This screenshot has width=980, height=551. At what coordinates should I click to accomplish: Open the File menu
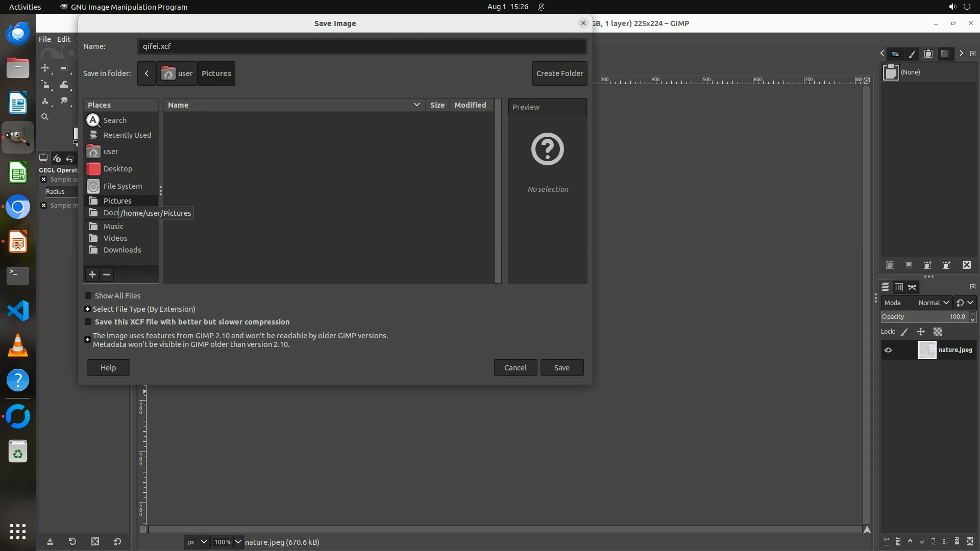pyautogui.click(x=45, y=39)
